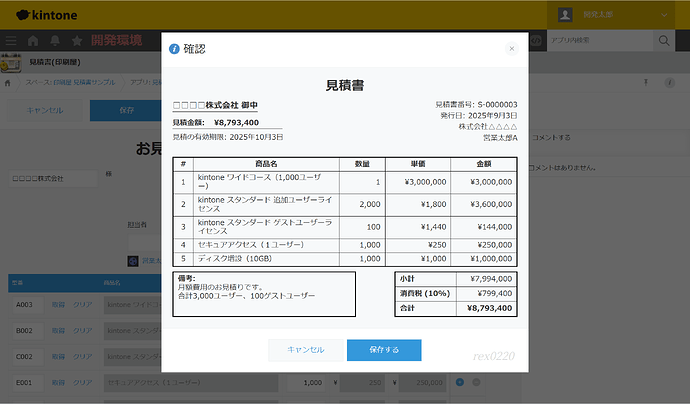
Task: Click the 担当者 user icon
Action: (x=133, y=261)
